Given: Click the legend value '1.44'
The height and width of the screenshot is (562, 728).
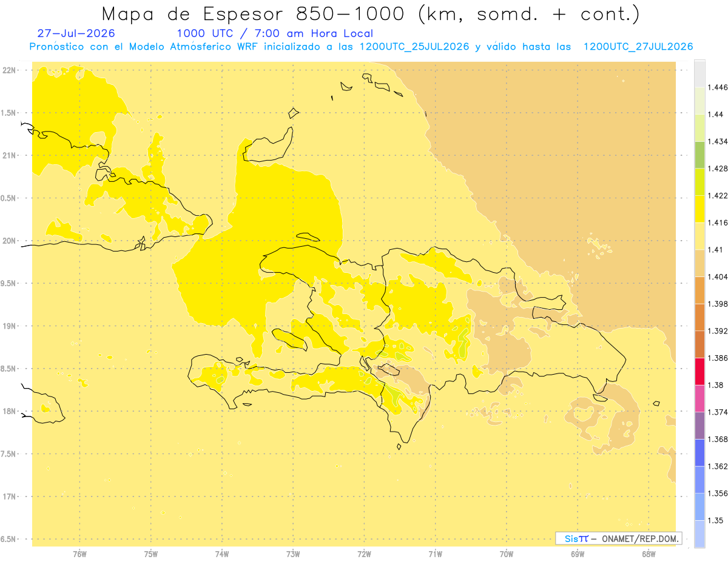Looking at the screenshot, I should (x=716, y=115).
